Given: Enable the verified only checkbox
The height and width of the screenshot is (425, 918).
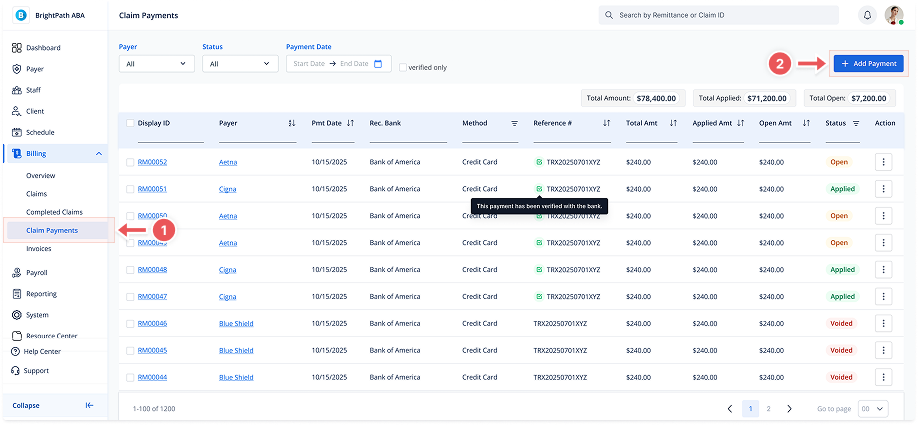Looking at the screenshot, I should (403, 68).
